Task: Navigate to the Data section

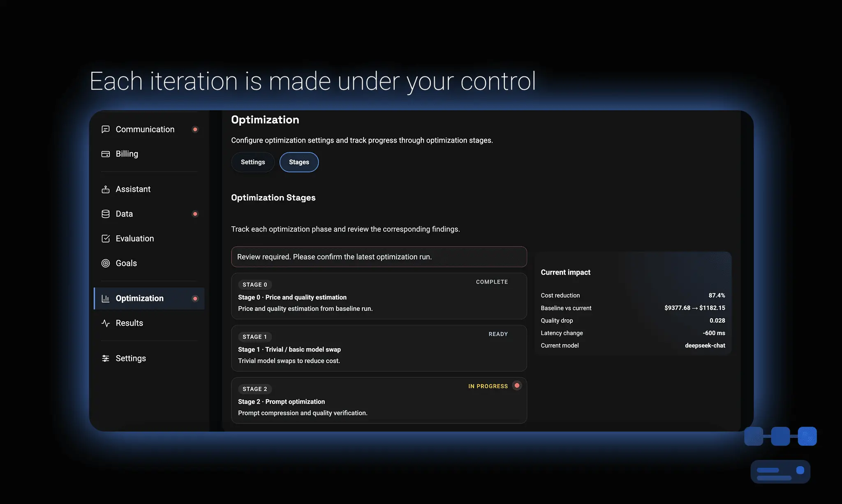Action: tap(149, 214)
